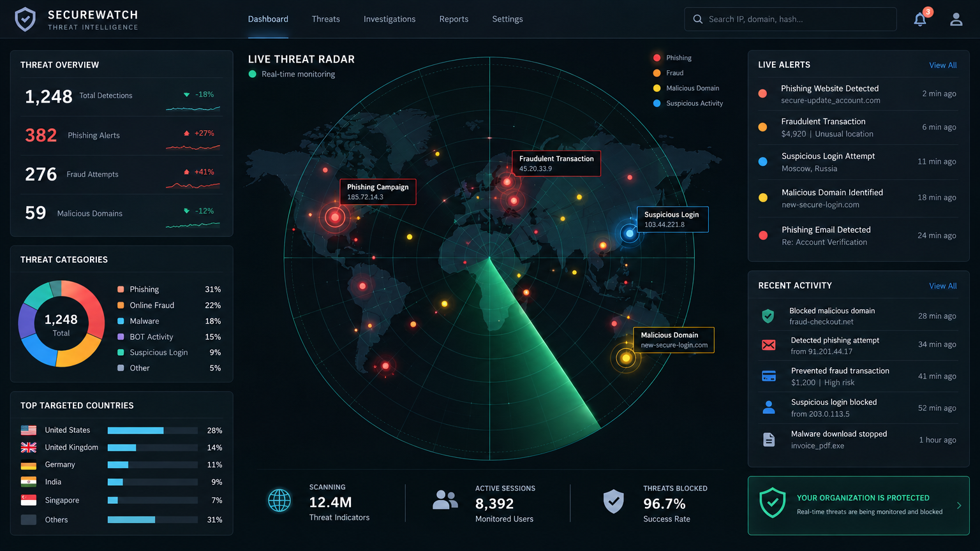Open the Reports tab
Screen dimensions: 980x551
tap(454, 19)
